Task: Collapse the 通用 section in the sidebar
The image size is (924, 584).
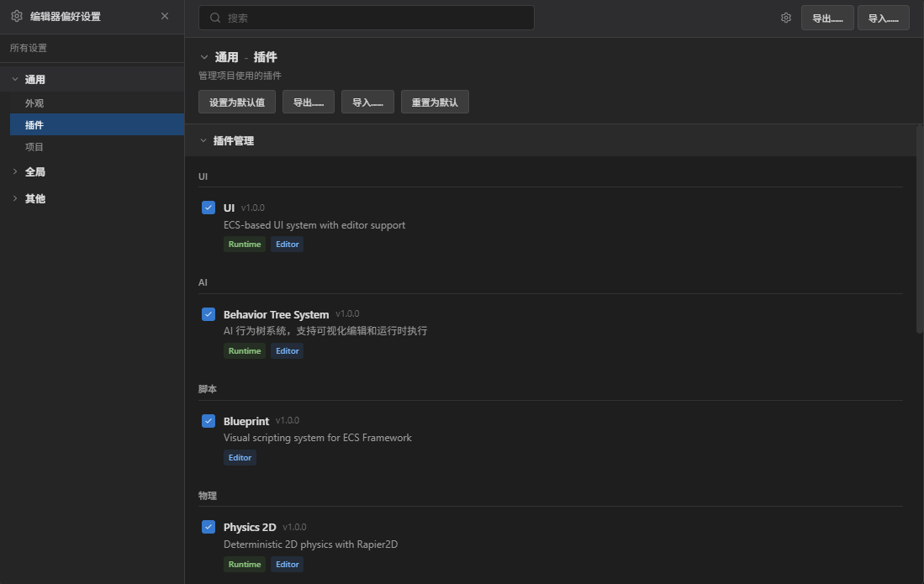Action: pos(15,78)
